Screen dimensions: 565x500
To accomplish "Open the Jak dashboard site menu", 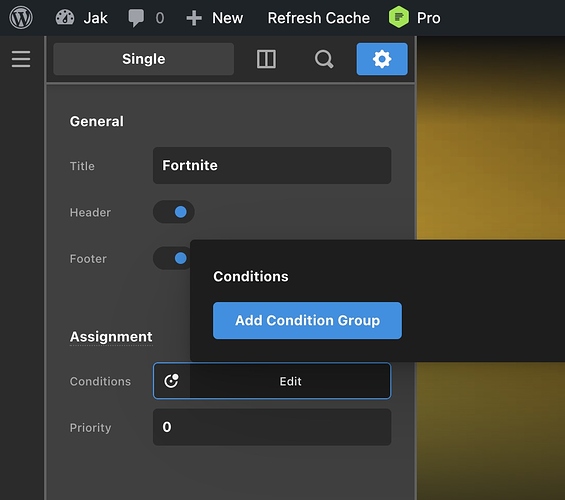I will point(81,18).
